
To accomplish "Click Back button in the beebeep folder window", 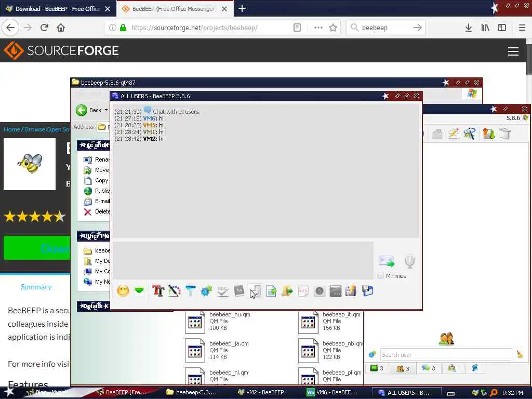I will tap(88, 110).
